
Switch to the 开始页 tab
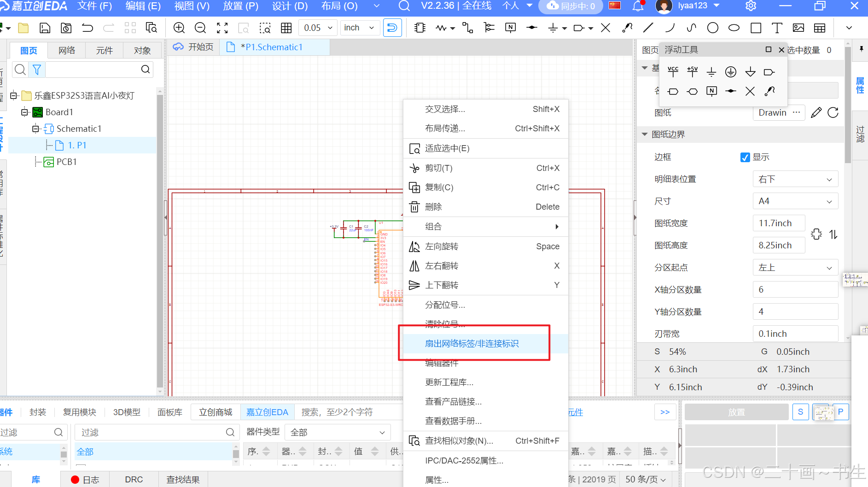pos(194,47)
